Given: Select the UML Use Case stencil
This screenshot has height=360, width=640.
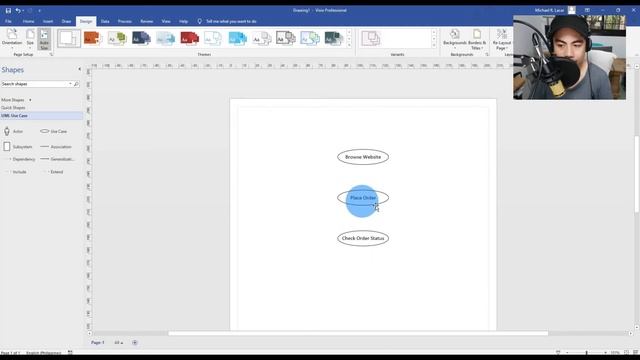Looking at the screenshot, I should [41, 116].
